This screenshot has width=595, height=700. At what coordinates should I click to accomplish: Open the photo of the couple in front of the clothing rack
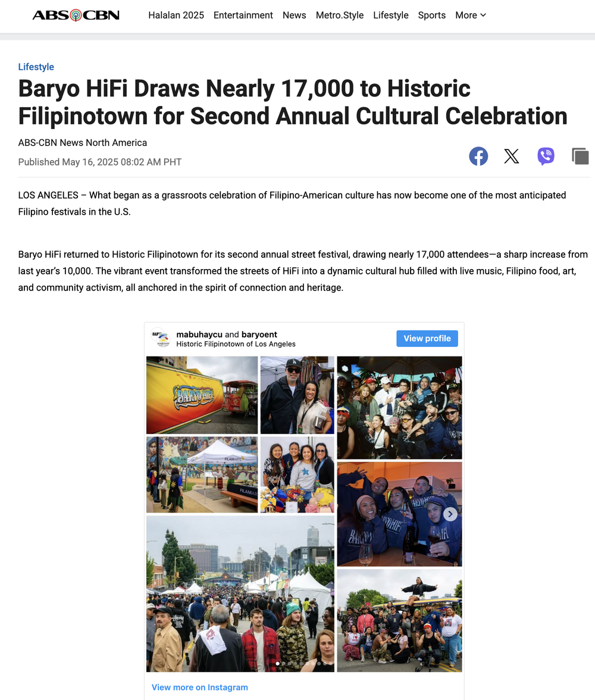point(297,395)
